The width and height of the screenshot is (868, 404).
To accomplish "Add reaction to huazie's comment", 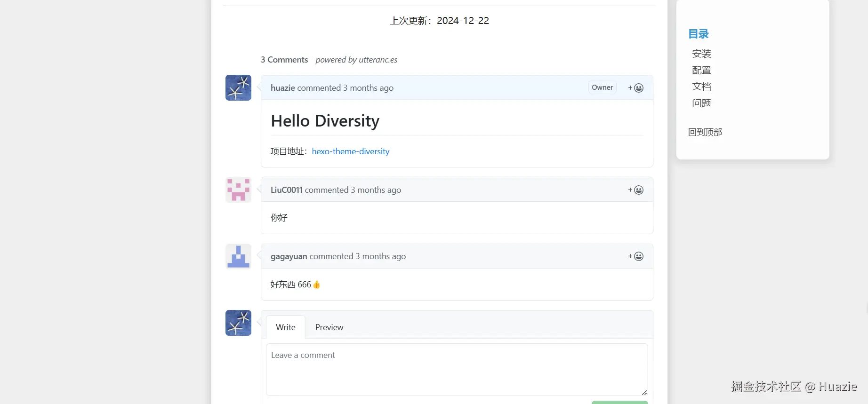I will point(635,88).
